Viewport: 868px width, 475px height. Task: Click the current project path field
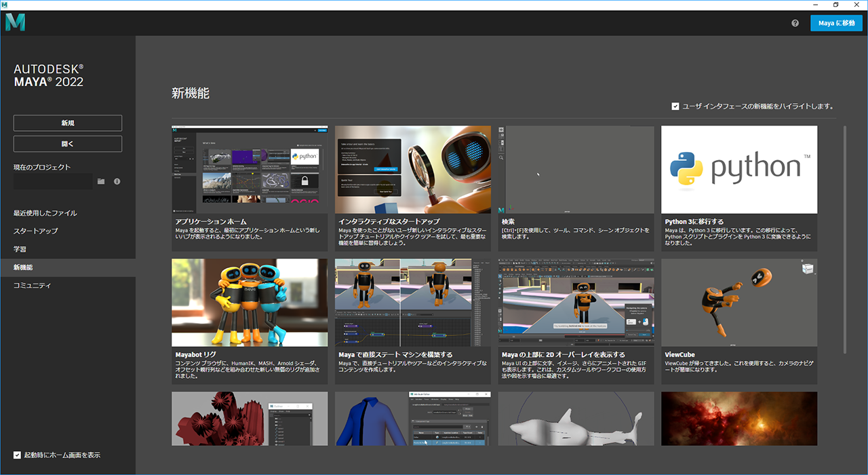click(x=53, y=181)
